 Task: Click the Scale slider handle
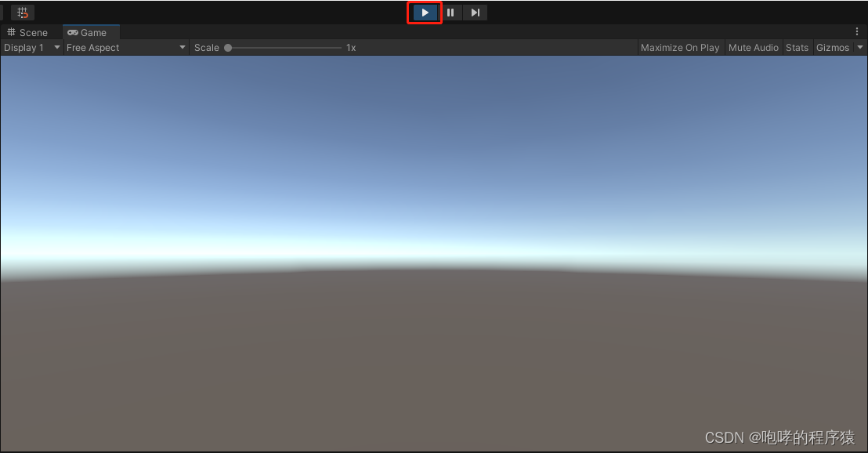click(x=227, y=48)
